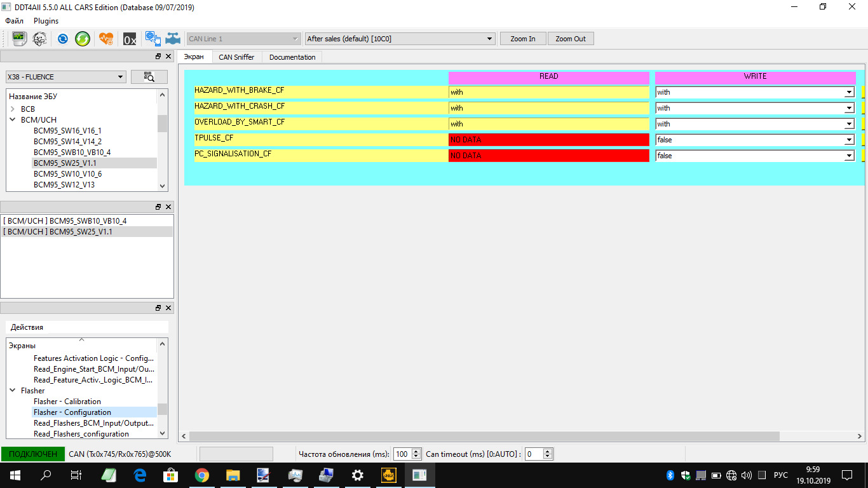Open the disabled CAN Line 1 dropdown
Viewport: 868px width, 488px height.
tap(243, 39)
